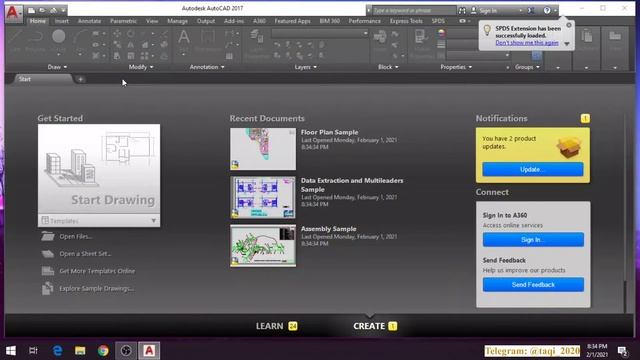The image size is (640, 360).
Task: Launch Microsoft Edge from taskbar
Action: click(x=58, y=351)
